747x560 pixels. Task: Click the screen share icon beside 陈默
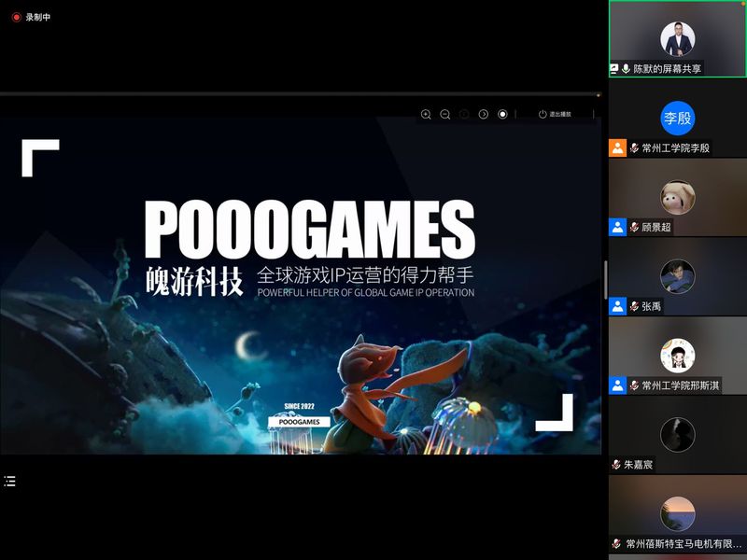[x=614, y=69]
